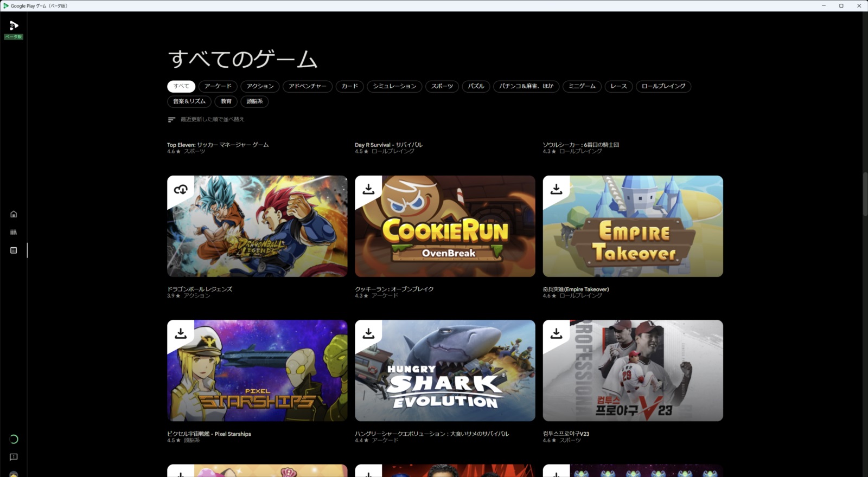The image size is (868, 477).
Task: Open ソウルシーカー : 6番目の騎士団 title
Action: pos(580,145)
